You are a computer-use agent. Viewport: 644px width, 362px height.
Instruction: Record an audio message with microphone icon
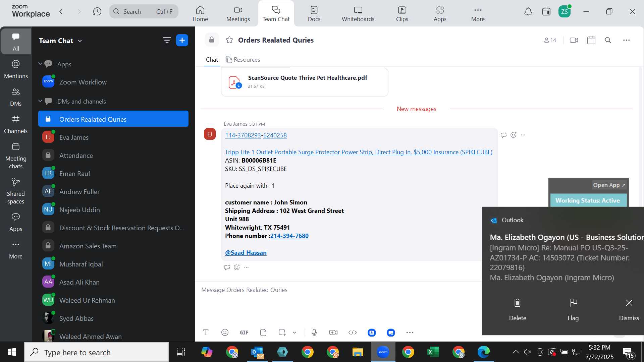tap(314, 333)
